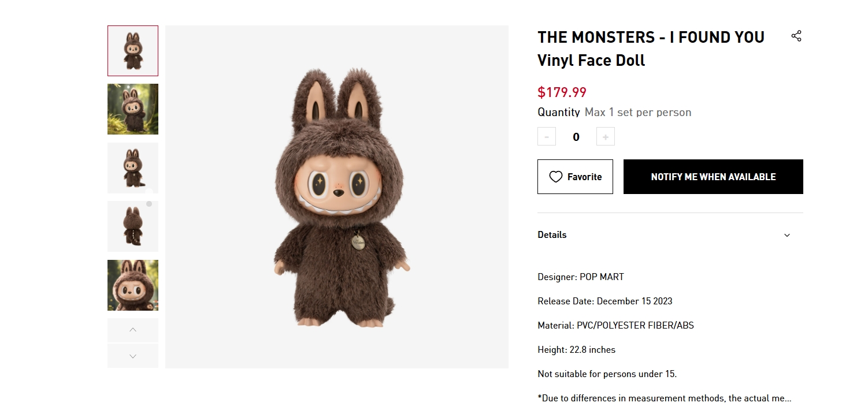Click the product title heading
868x410 pixels.
coord(651,49)
